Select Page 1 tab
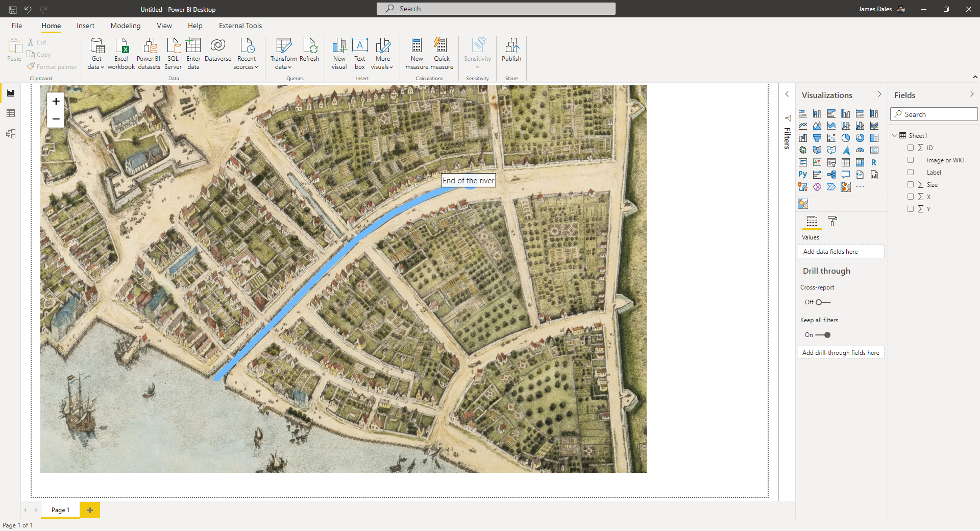This screenshot has width=980, height=531. click(x=60, y=510)
